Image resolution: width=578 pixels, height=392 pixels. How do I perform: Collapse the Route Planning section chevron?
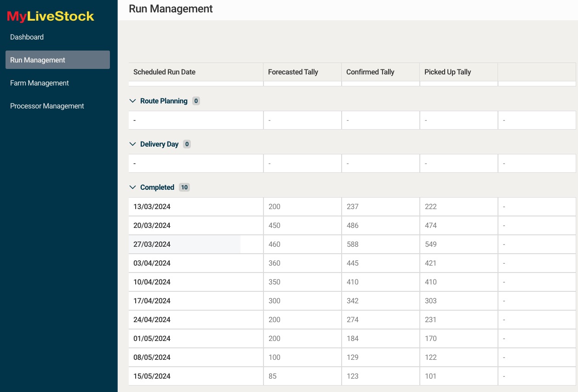(x=133, y=101)
